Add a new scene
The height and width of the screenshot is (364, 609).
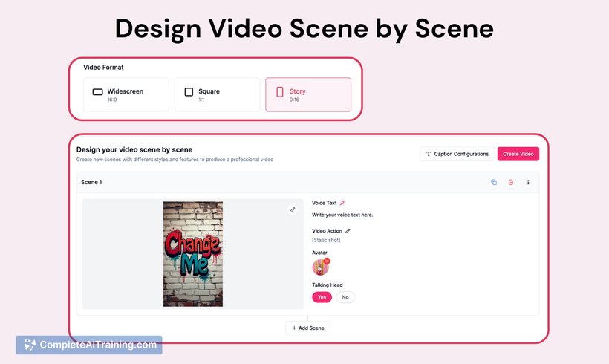[x=308, y=328]
